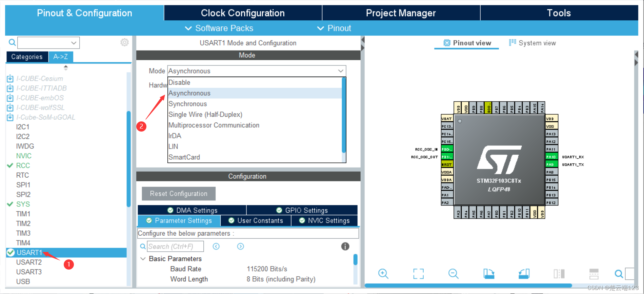The width and height of the screenshot is (644, 294).
Task: Open the NVIC Settings tab
Action: tap(324, 220)
